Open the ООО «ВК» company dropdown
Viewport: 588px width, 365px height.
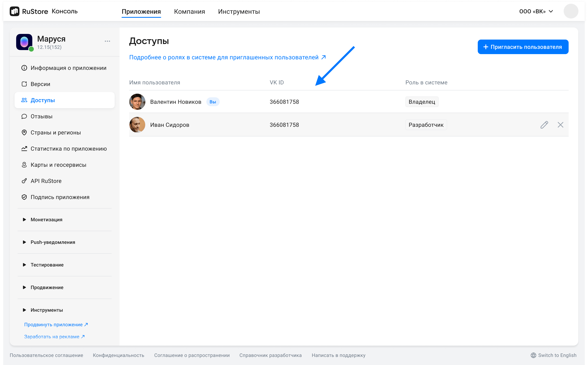[536, 11]
